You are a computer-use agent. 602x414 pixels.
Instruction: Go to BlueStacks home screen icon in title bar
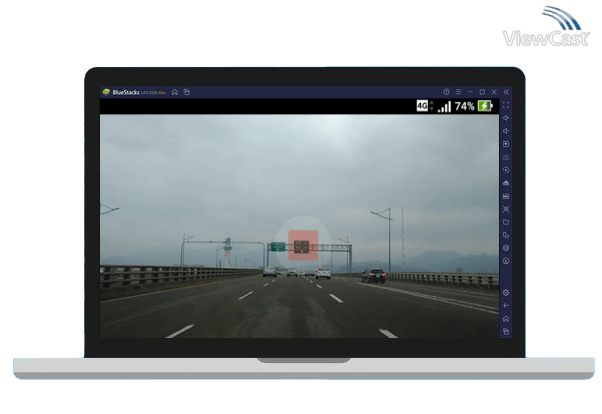[175, 92]
